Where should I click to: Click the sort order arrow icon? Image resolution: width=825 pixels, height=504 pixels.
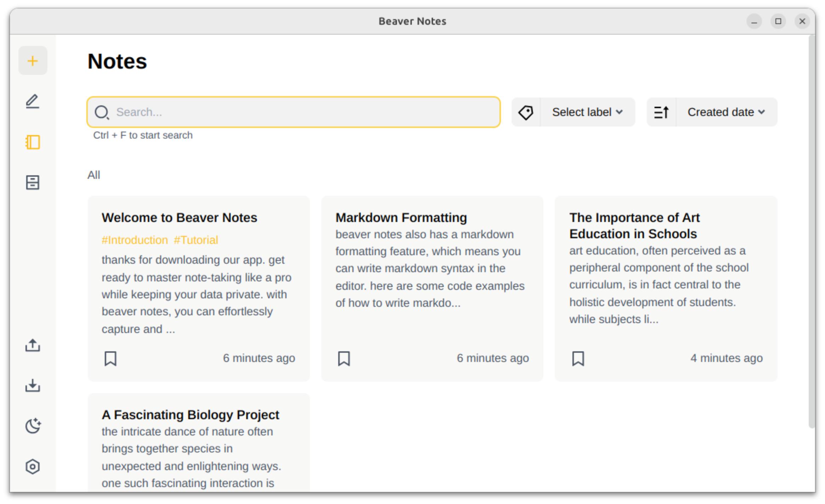point(661,112)
